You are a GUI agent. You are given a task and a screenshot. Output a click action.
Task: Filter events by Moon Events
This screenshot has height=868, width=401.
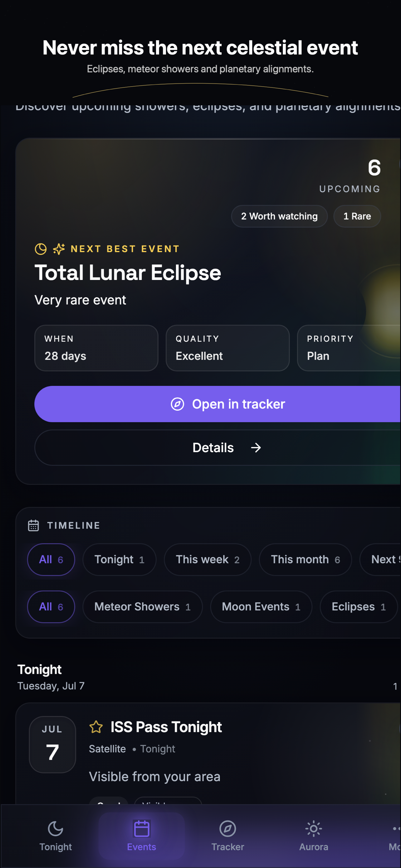tap(261, 606)
